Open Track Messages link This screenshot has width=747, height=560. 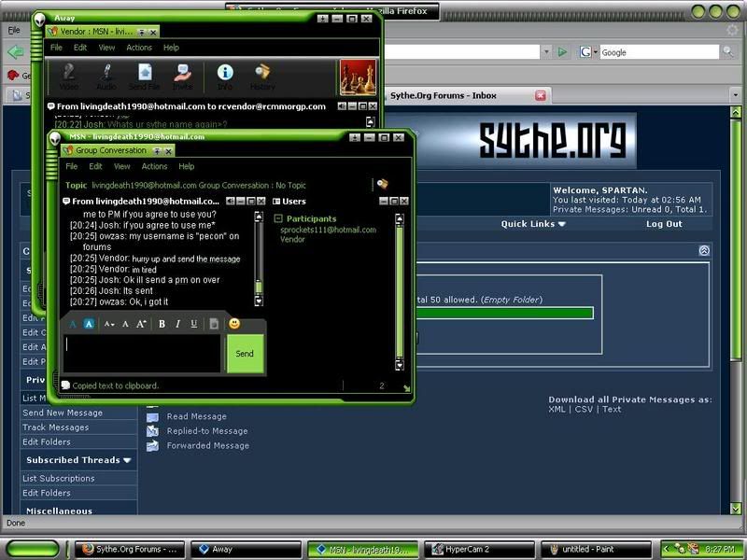coord(55,427)
